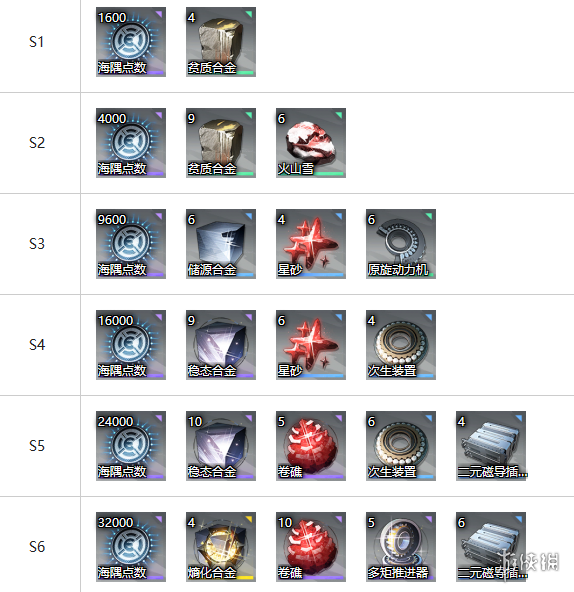Click the 火山雪 material icon in S2
The height and width of the screenshot is (592, 574).
[x=311, y=143]
